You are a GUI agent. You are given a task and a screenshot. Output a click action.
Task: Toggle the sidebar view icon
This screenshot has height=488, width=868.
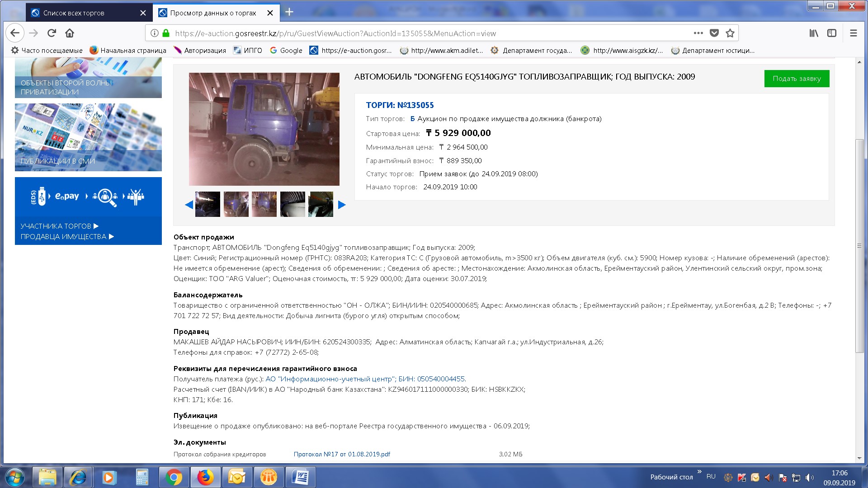tap(831, 33)
